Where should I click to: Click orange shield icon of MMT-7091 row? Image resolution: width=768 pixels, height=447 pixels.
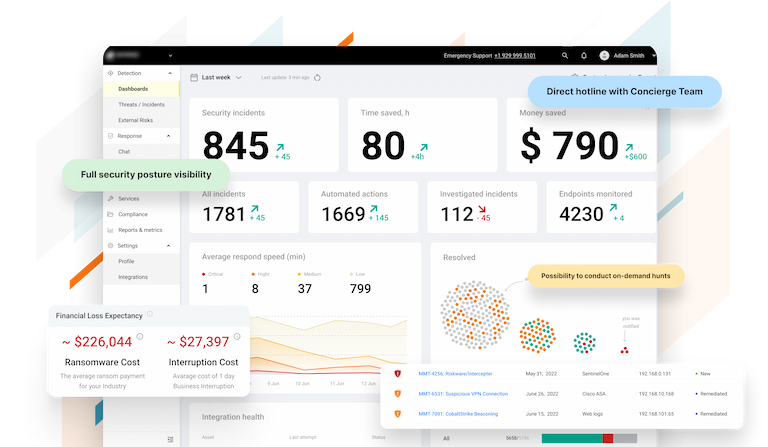[x=398, y=414]
